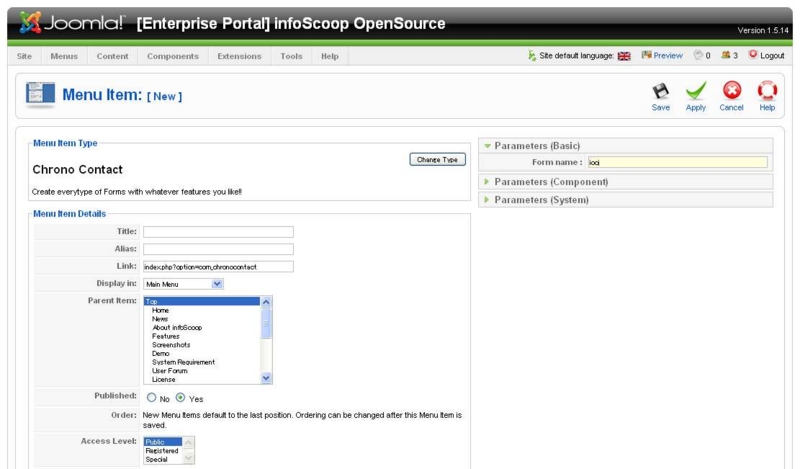Image resolution: width=800 pixels, height=469 pixels.
Task: Click Access Level list scroll up arrow
Action: [x=188, y=442]
